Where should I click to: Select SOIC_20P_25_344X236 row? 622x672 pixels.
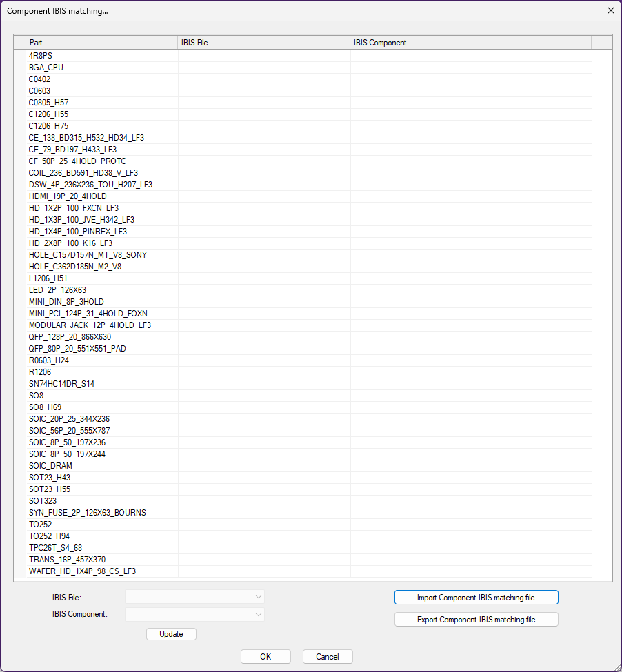tap(69, 419)
